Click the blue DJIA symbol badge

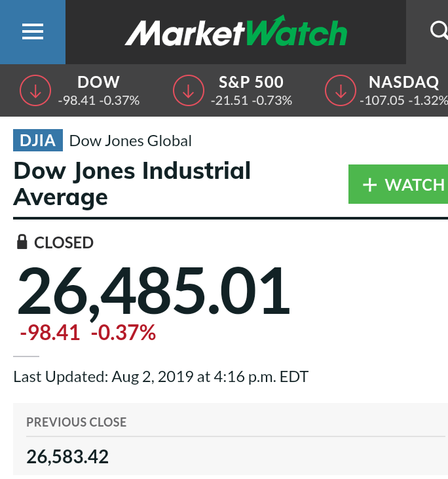tap(38, 140)
